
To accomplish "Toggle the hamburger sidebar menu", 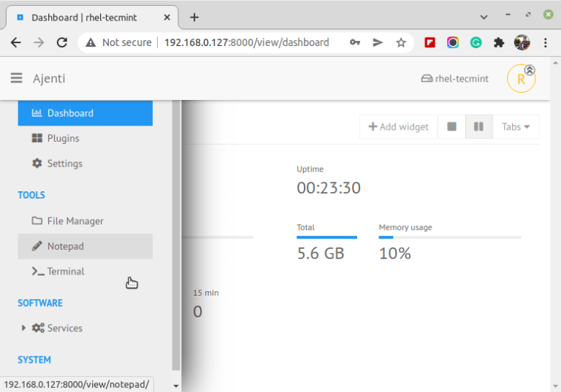I will pyautogui.click(x=16, y=79).
